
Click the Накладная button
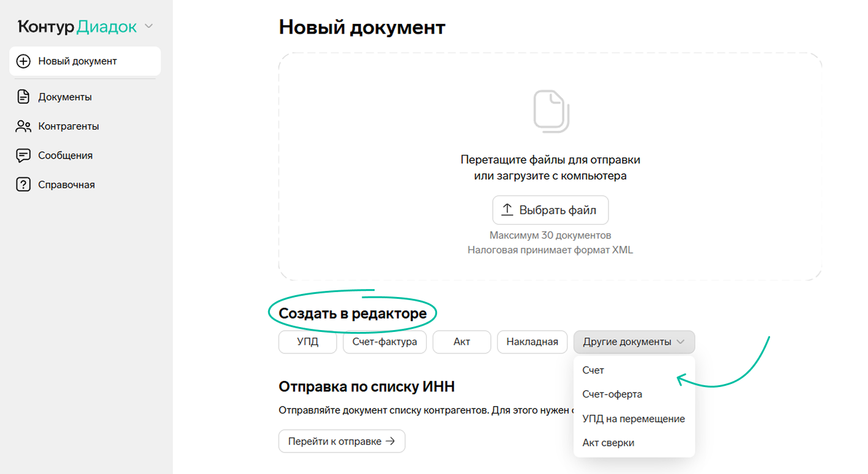click(532, 342)
